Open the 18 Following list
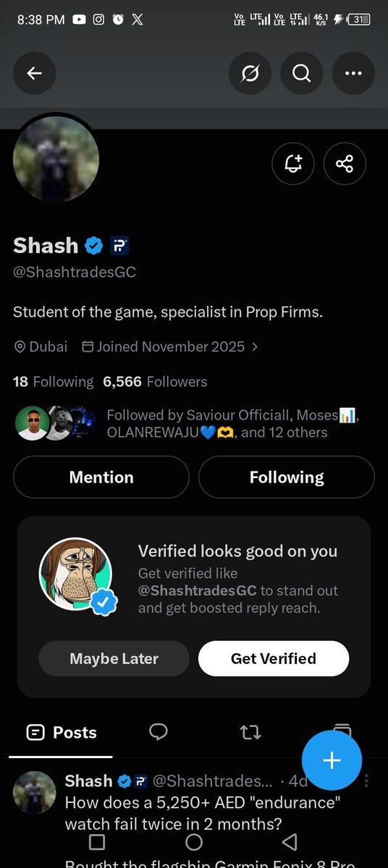Image resolution: width=388 pixels, height=868 pixels. click(54, 381)
